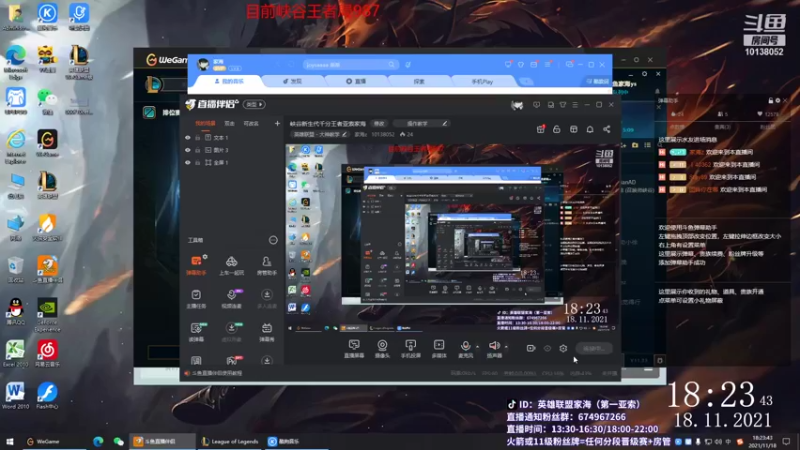Select the 图片 3 layer row
800x450 pixels.
(232, 150)
